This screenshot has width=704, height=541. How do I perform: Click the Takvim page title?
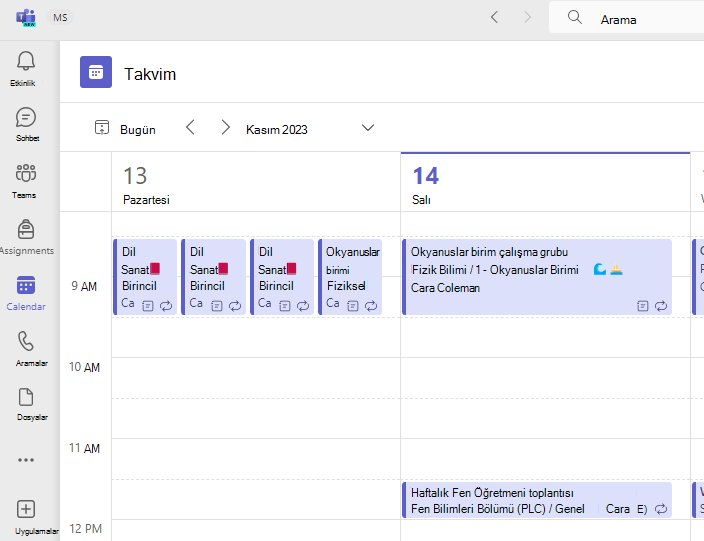click(x=150, y=74)
